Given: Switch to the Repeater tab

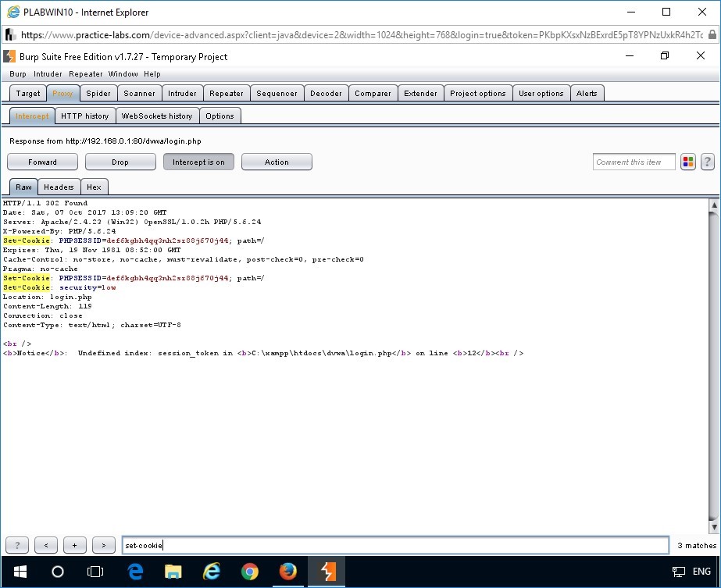Looking at the screenshot, I should tap(227, 94).
